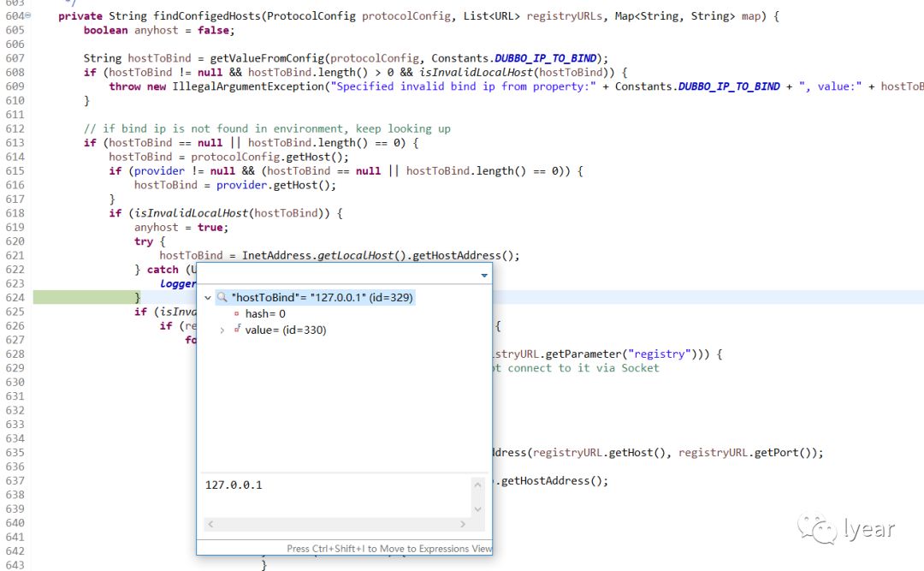
Task: Click the 127.0.0.1 text in detail pane
Action: coord(234,485)
